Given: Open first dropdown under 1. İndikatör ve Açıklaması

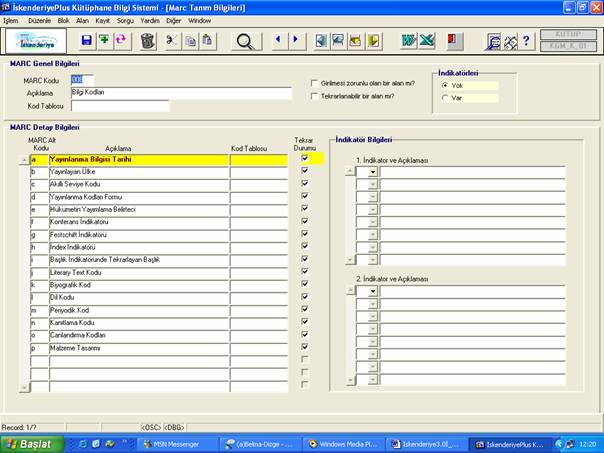Looking at the screenshot, I should 372,172.
